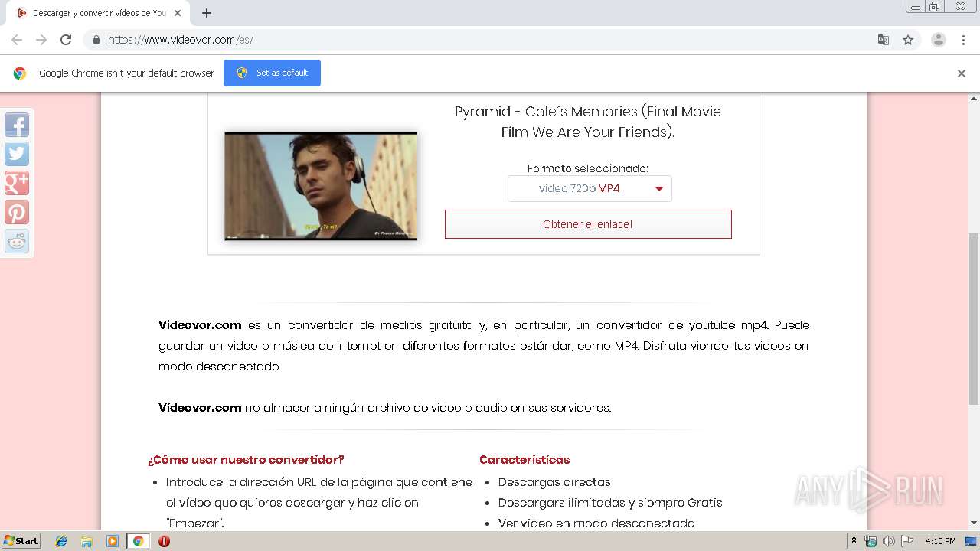The width and height of the screenshot is (980, 551).
Task: Click the Caracteristicas heading
Action: point(524,460)
